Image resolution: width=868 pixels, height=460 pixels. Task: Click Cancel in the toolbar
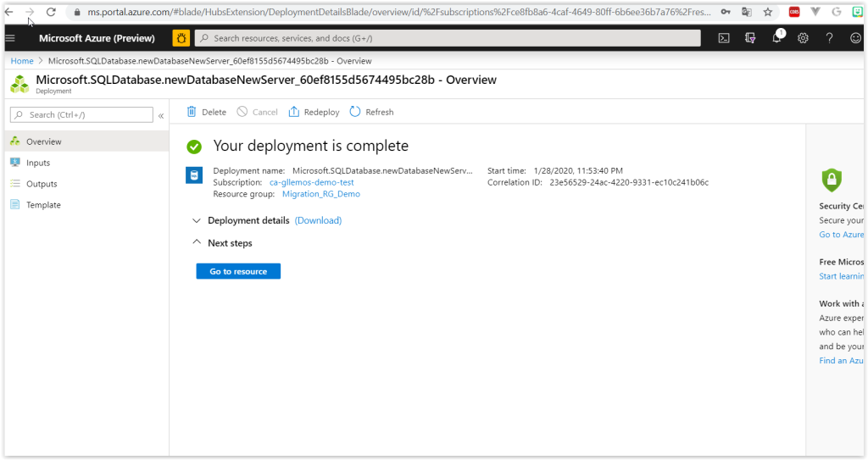pos(258,112)
